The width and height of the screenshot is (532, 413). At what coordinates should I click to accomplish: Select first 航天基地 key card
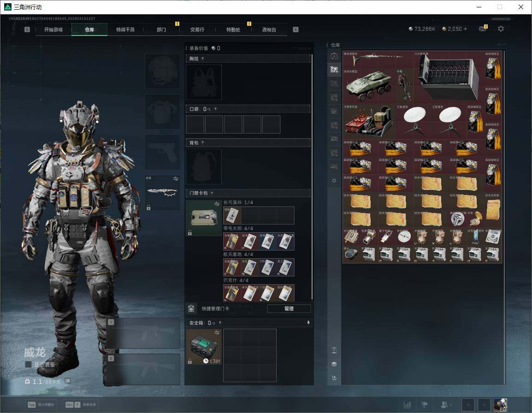click(x=232, y=267)
